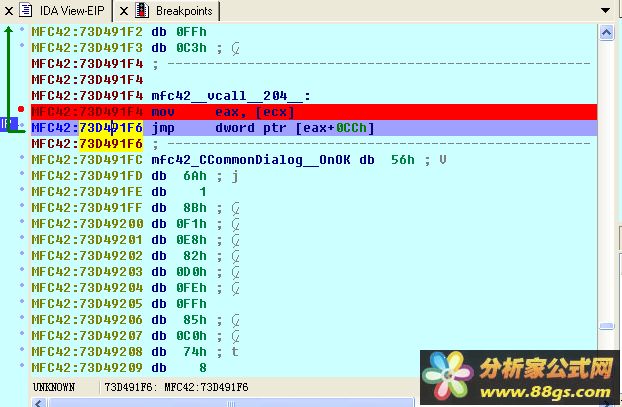Select the jmp dword ptr [eax+0CCh] instruction

[x=263, y=128]
